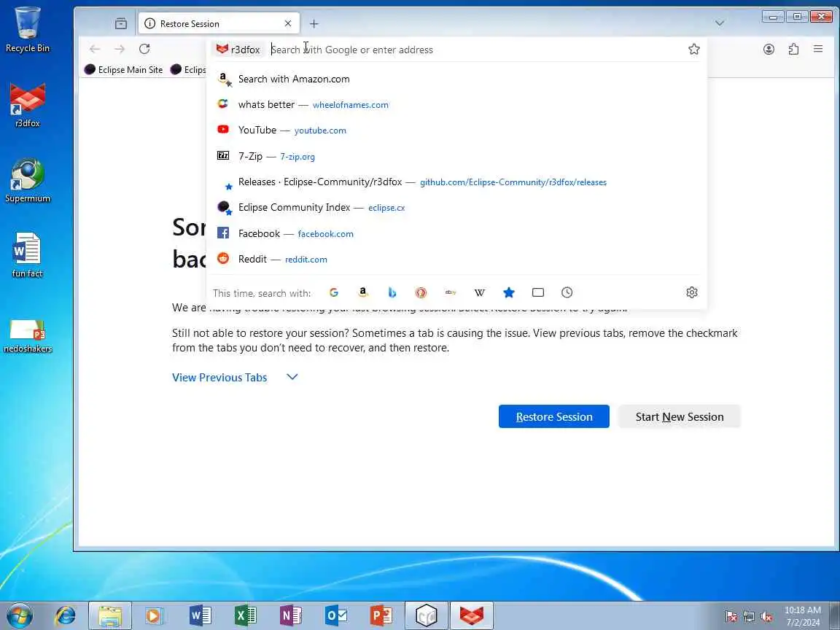
Task: Expand the list all tabs chevron
Action: point(720,23)
